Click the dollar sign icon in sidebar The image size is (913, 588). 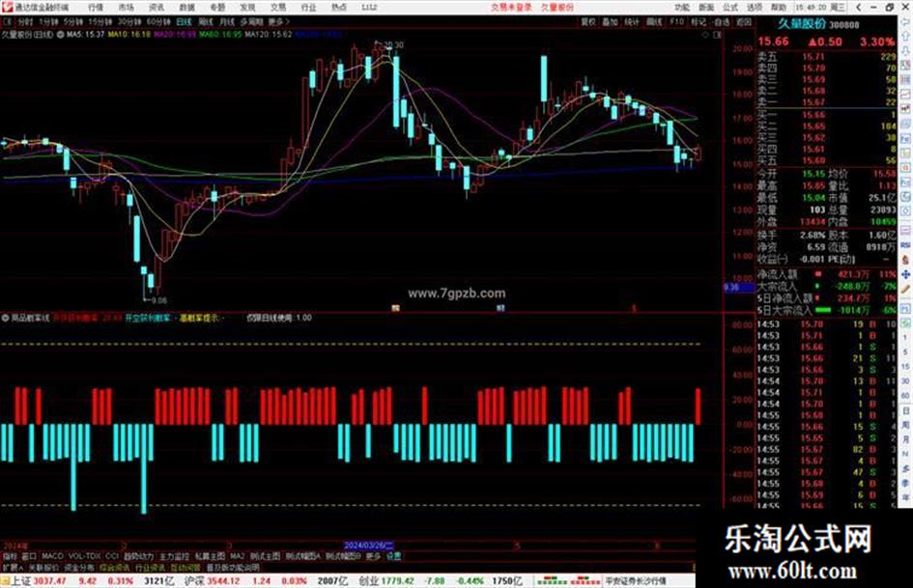(x=906, y=259)
